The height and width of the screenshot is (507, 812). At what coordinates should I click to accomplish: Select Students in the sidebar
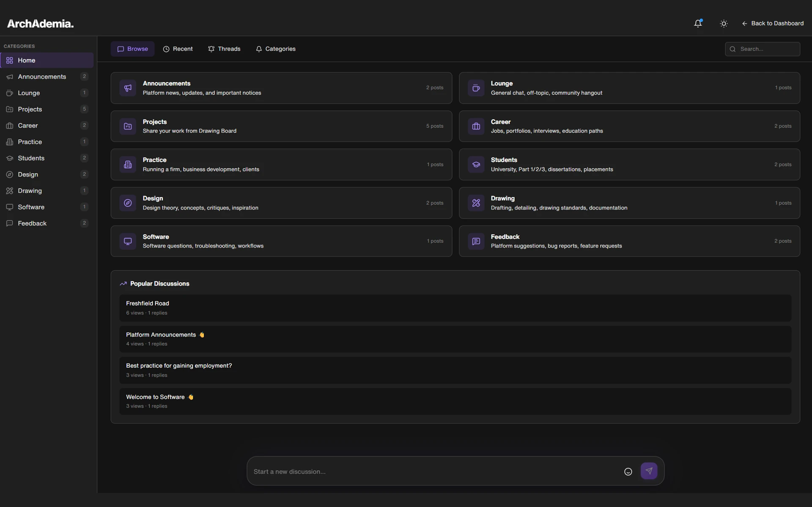[31, 158]
